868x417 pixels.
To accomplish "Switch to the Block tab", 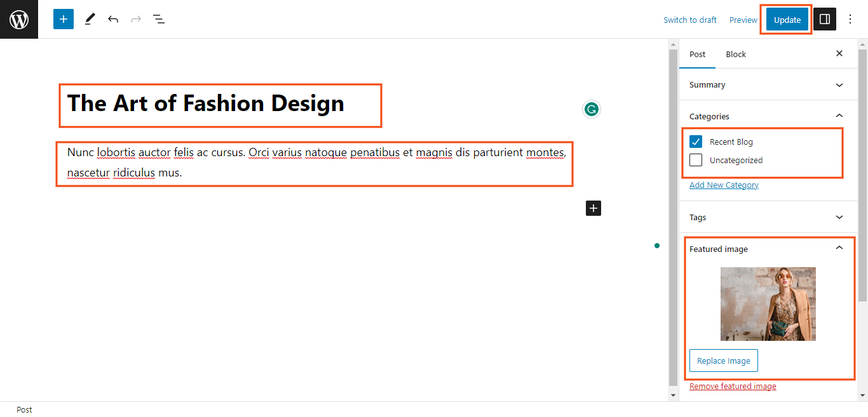I will coord(736,54).
